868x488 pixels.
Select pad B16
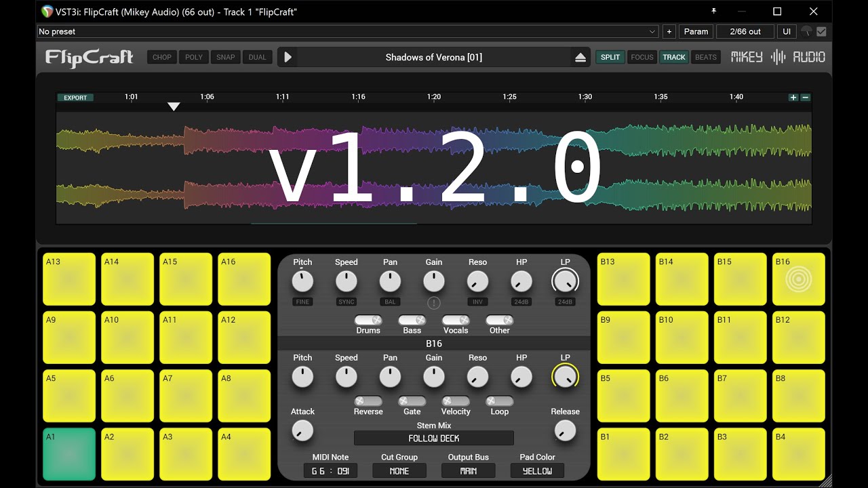(x=799, y=279)
